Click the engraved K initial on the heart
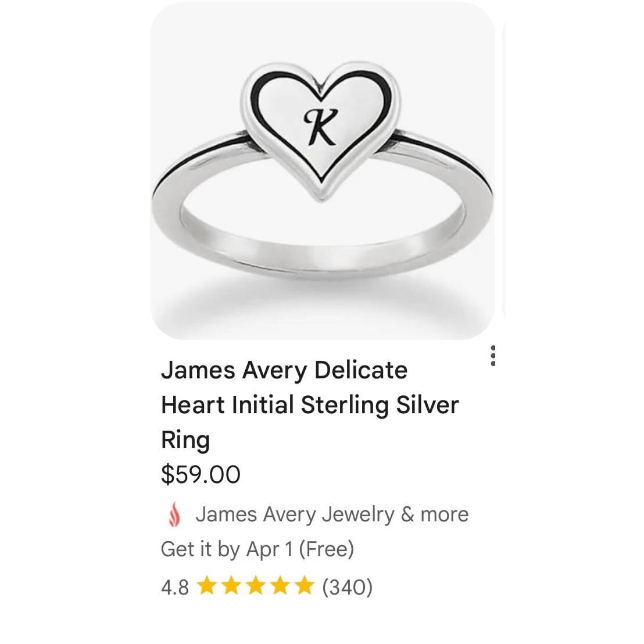Image resolution: width=644 pixels, height=644 pixels. pos(321,127)
